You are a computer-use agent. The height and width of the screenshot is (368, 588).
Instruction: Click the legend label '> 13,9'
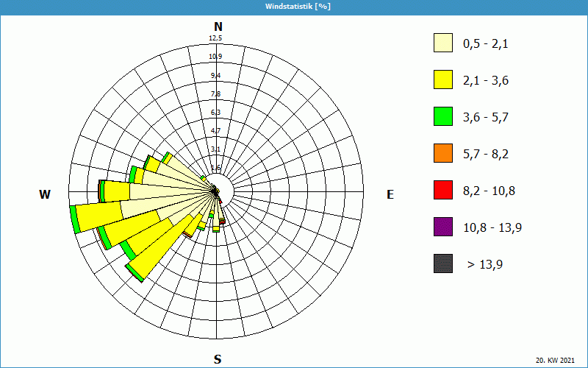485,265
